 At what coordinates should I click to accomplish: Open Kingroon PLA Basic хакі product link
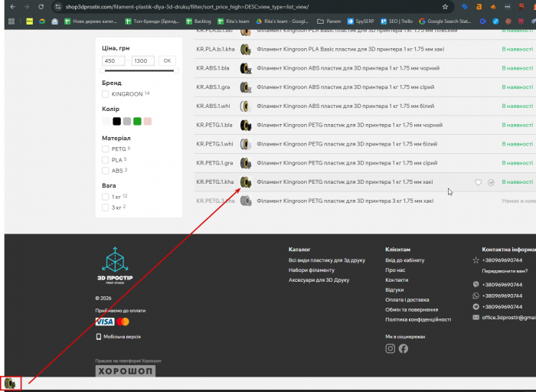[x=351, y=49]
